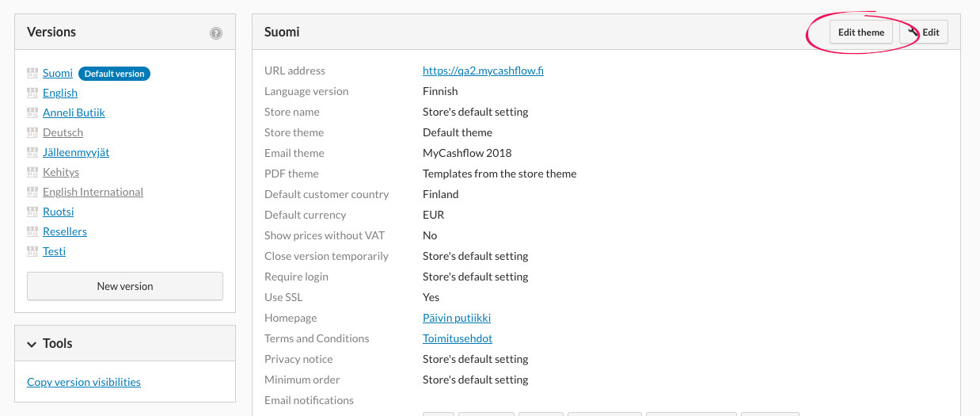Open the Päivin putiikki homepage link

pyautogui.click(x=457, y=318)
